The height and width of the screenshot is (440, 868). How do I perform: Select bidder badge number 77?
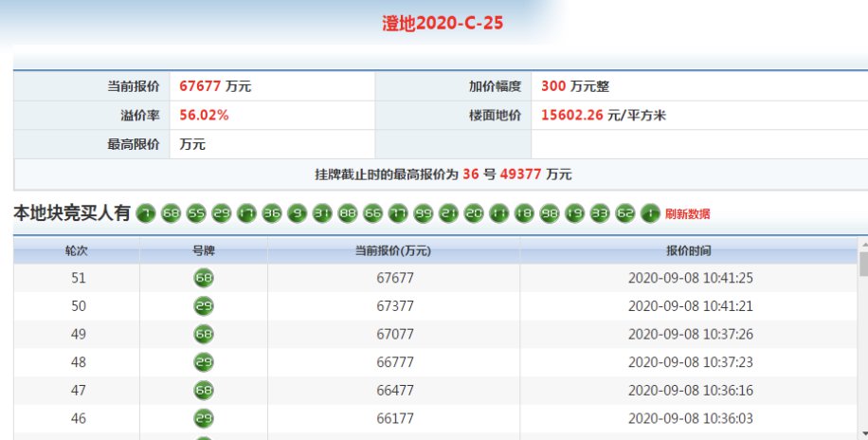398,213
